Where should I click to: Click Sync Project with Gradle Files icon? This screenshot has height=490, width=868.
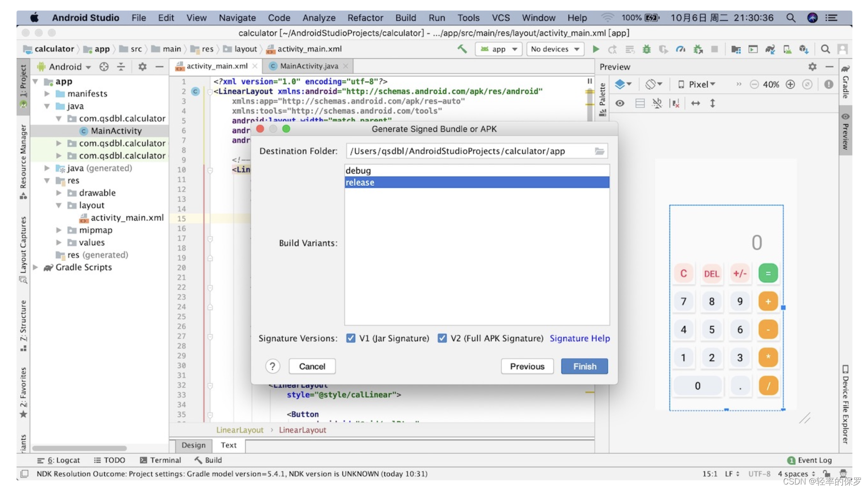point(770,49)
